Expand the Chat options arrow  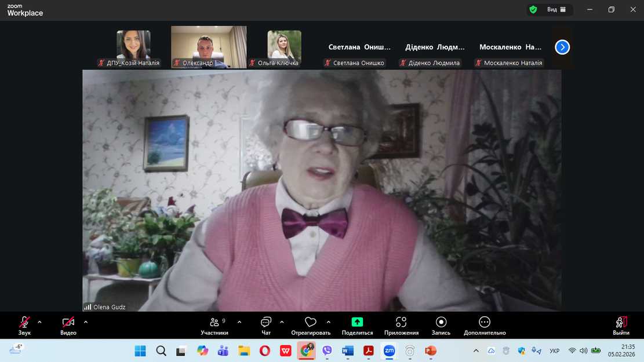coord(282,322)
